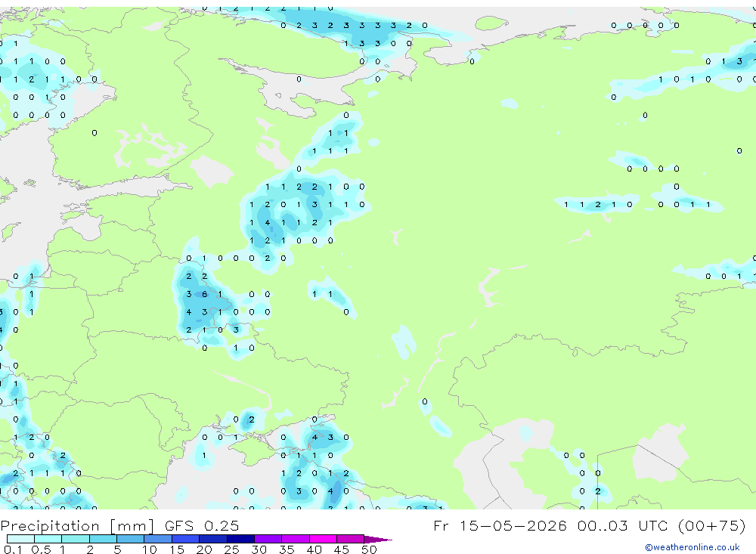Screen dimensions: 756x554
Task: Click the "10" legend scale label
Action: 150,549
